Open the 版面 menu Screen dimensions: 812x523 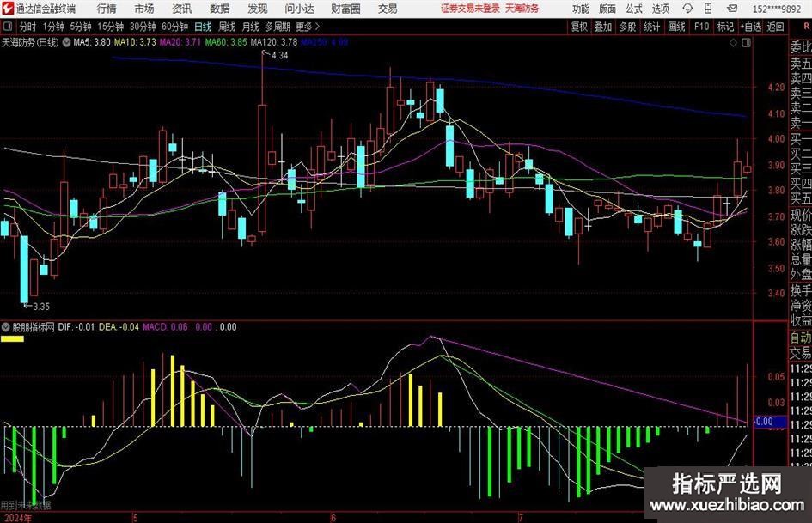tap(607, 9)
